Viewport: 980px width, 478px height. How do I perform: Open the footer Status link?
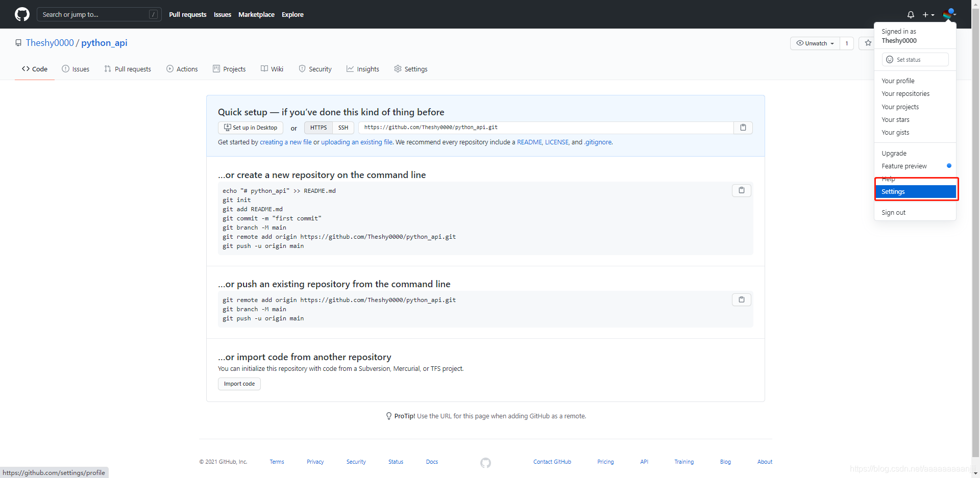[x=396, y=462]
